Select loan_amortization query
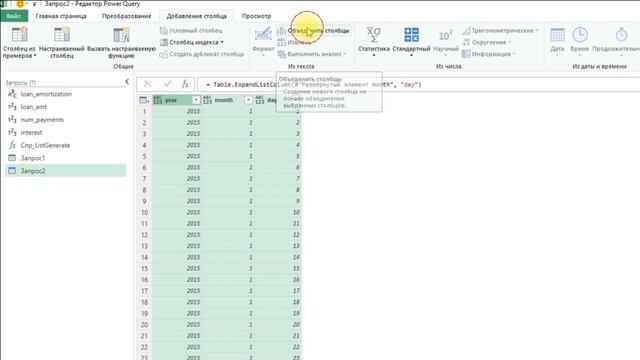 pyautogui.click(x=66, y=94)
